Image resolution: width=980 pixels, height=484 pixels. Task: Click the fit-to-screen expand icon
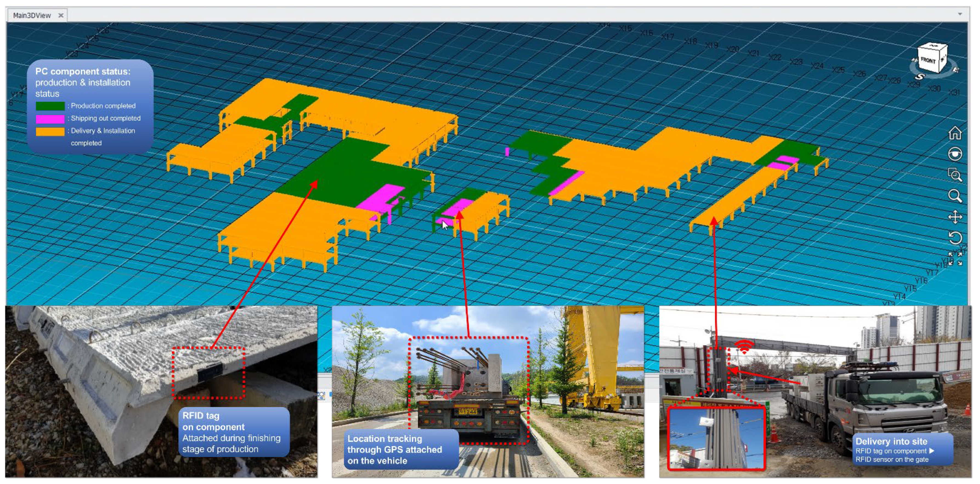pyautogui.click(x=955, y=259)
